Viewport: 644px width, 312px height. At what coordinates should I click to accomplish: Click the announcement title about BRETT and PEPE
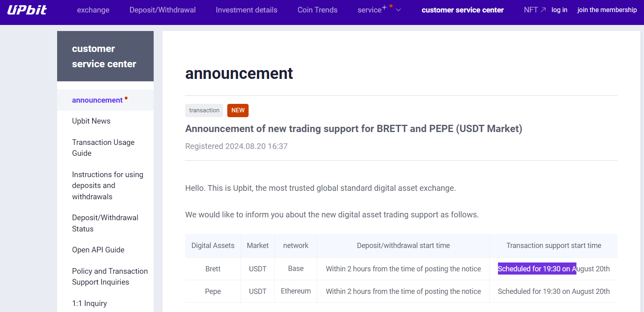(354, 129)
